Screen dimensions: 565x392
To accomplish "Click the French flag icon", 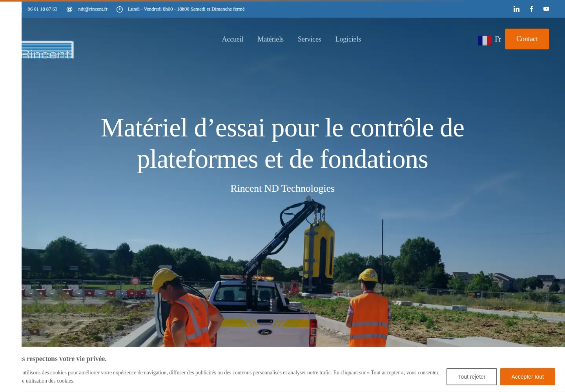I will (x=485, y=40).
